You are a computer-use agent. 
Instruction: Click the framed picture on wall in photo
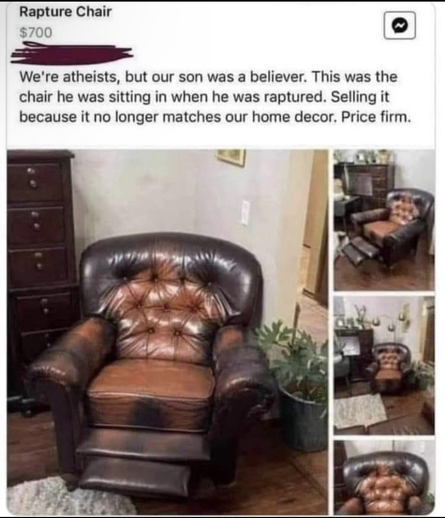231,157
